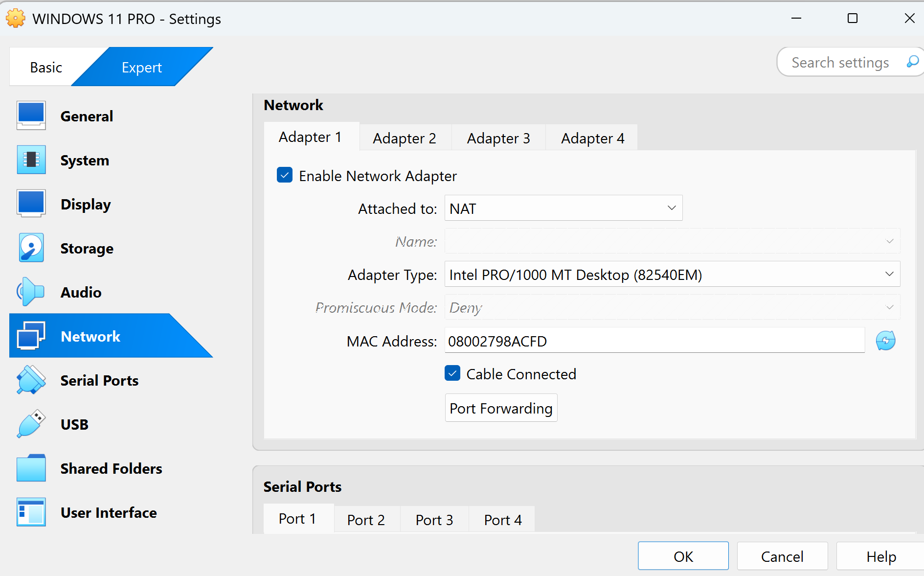Click the Cancel button

tap(782, 556)
